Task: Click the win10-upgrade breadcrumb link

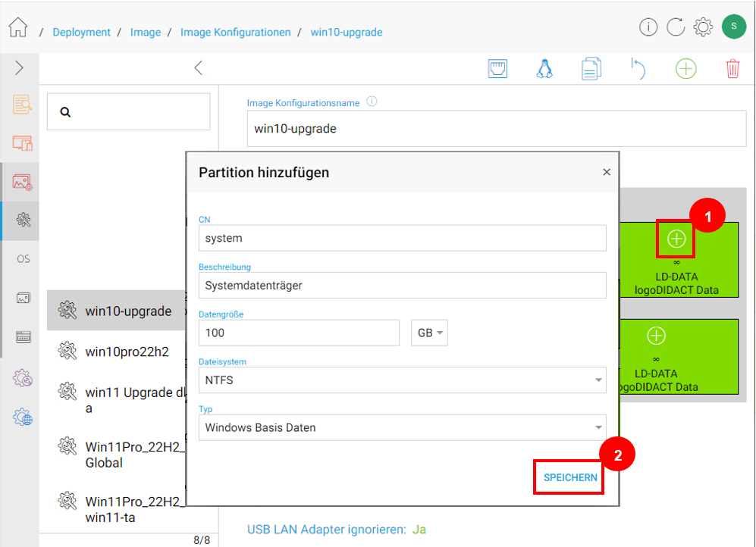Action: 347,33
